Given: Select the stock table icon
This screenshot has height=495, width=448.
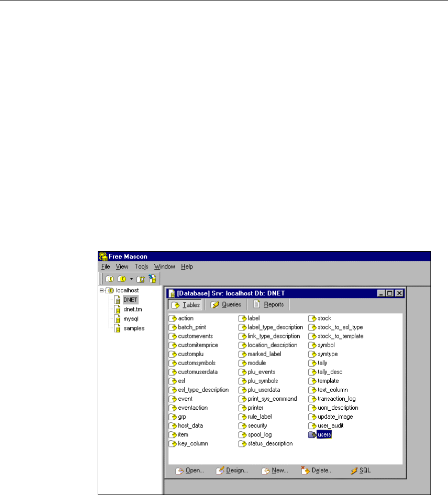Looking at the screenshot, I should point(312,318).
